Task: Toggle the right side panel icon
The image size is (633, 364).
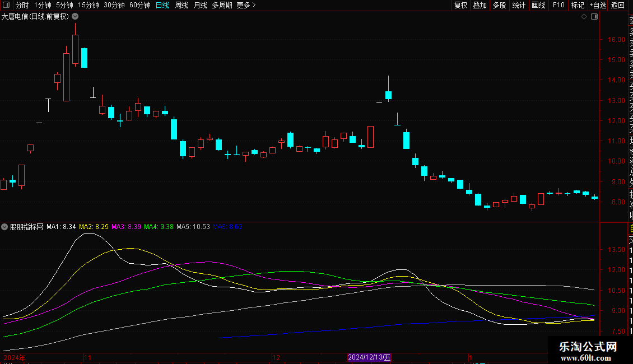Action: tap(594, 17)
